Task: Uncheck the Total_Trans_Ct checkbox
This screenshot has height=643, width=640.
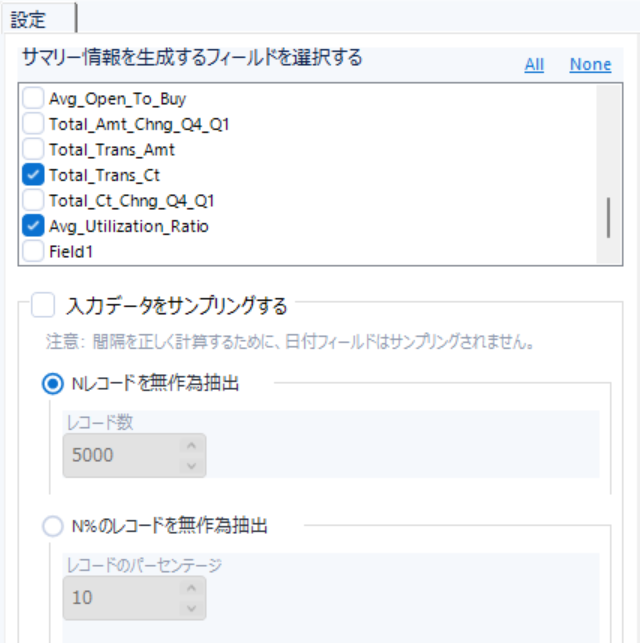Action: coord(33,175)
